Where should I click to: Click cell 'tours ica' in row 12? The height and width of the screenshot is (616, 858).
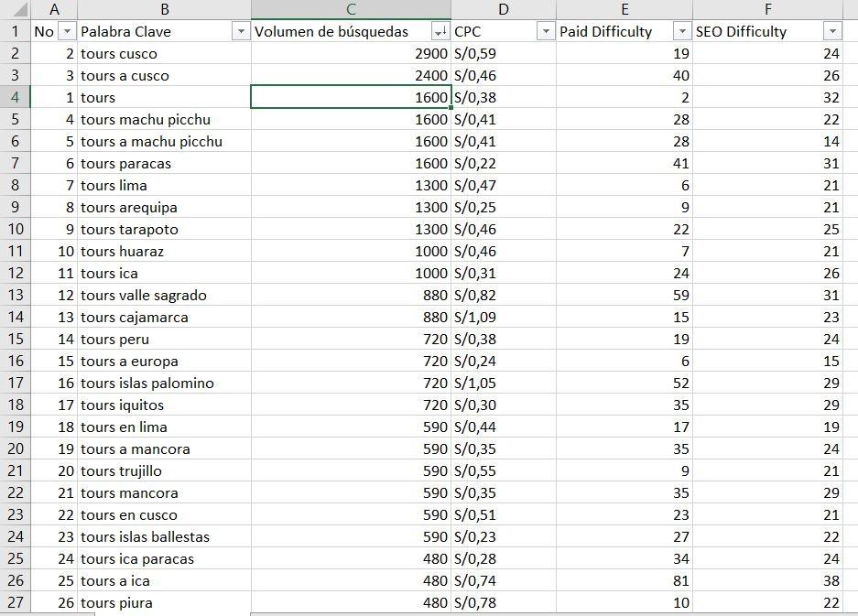tap(164, 273)
